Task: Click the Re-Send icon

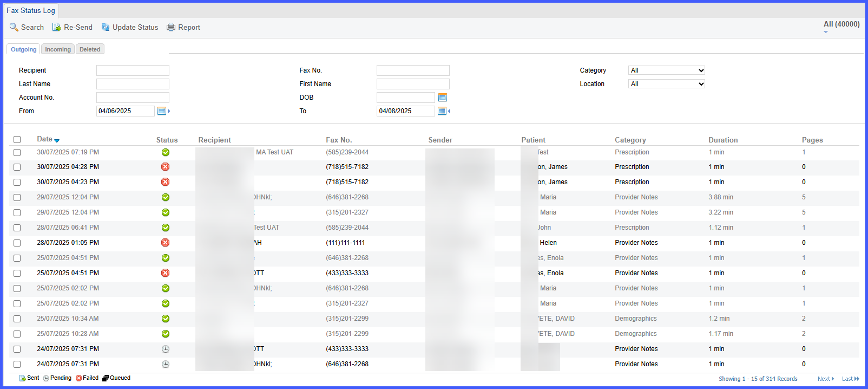Action: [x=56, y=27]
